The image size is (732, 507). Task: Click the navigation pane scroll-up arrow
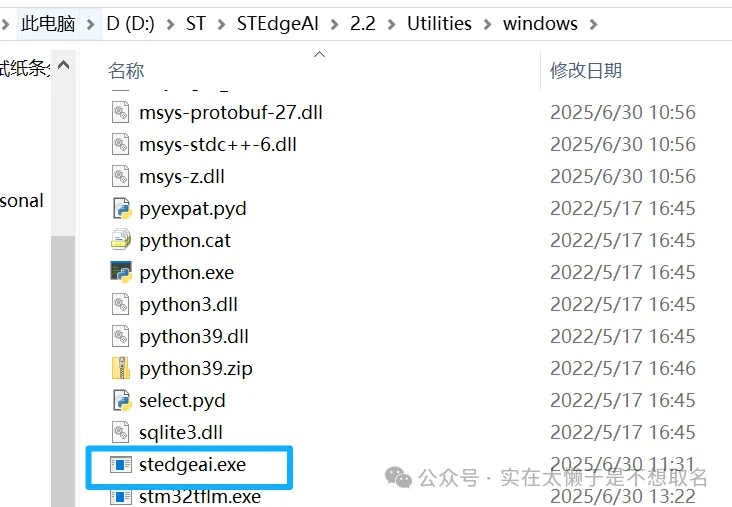64,68
